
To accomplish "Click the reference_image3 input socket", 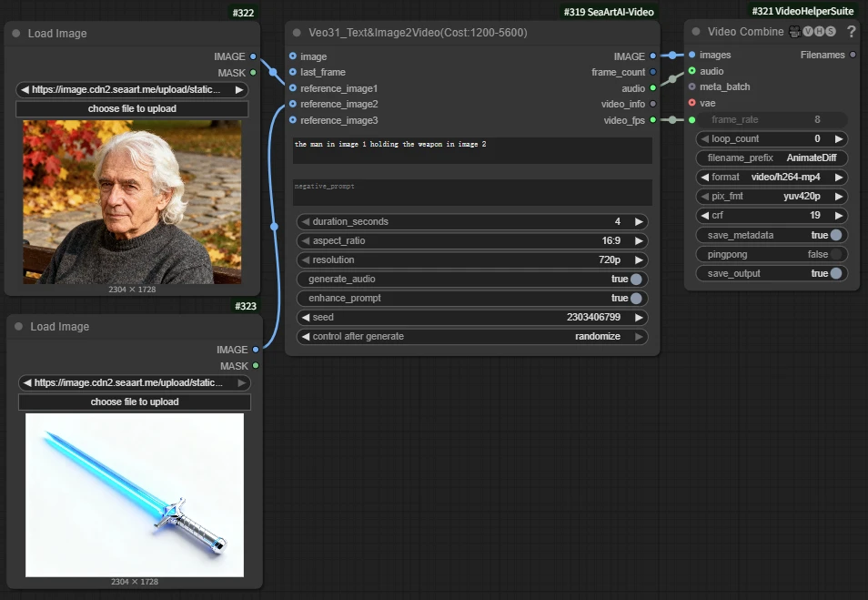I will coord(292,120).
